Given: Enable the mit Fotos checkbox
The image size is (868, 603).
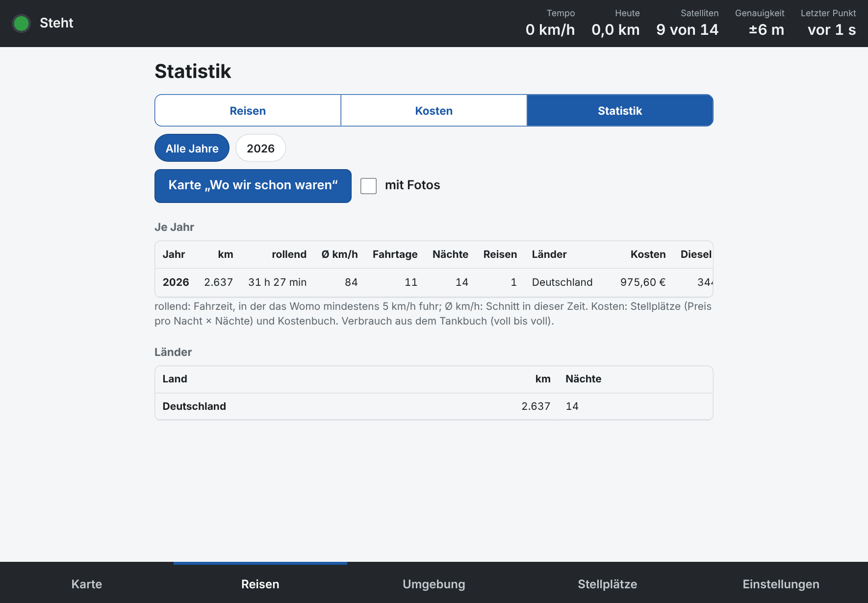Looking at the screenshot, I should pyautogui.click(x=368, y=186).
